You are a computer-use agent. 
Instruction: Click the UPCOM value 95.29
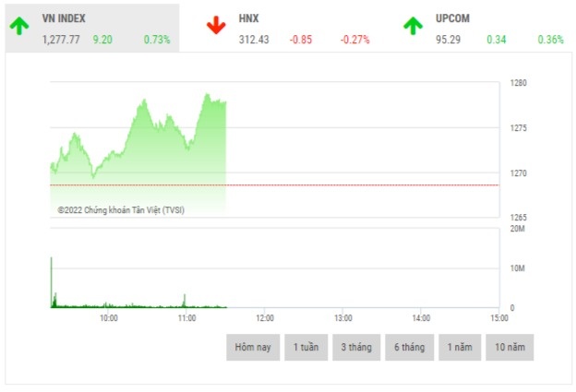449,40
